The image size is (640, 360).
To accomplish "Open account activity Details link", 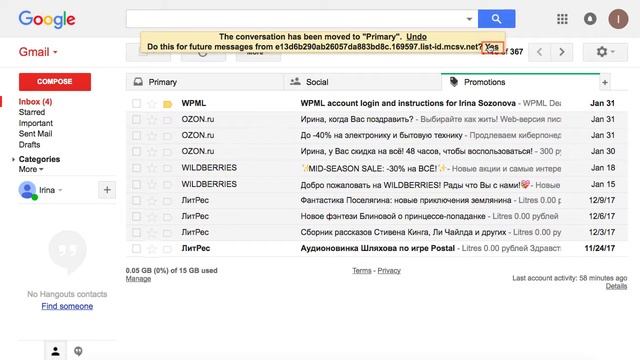I will 616,286.
